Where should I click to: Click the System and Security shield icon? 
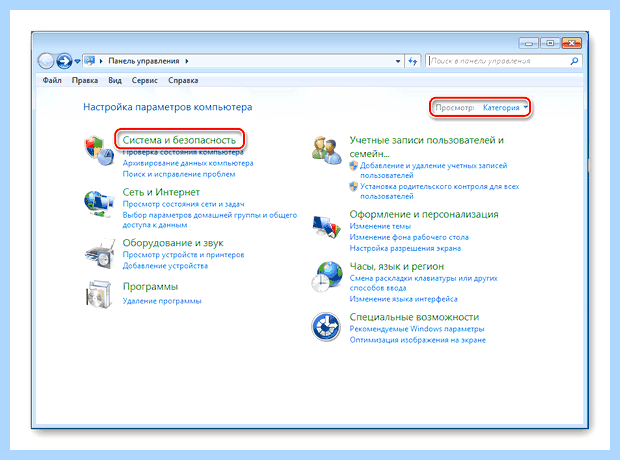pos(99,151)
